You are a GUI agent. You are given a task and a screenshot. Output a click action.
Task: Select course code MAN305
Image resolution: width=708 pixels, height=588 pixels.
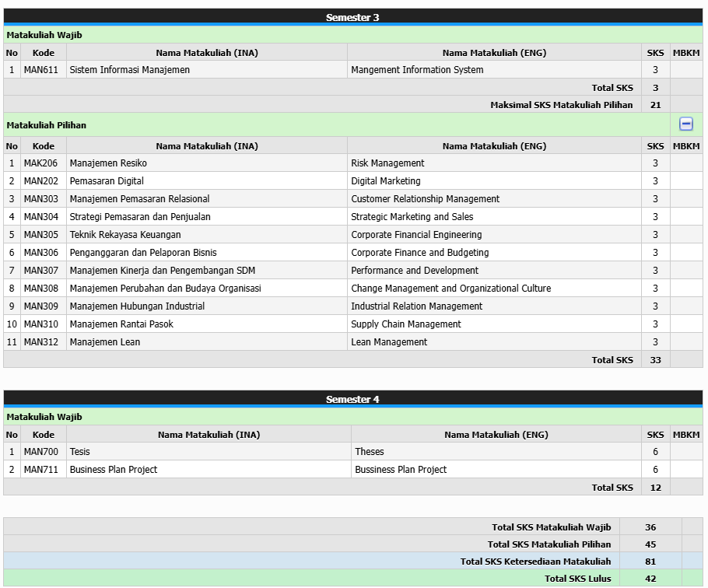[x=41, y=235]
